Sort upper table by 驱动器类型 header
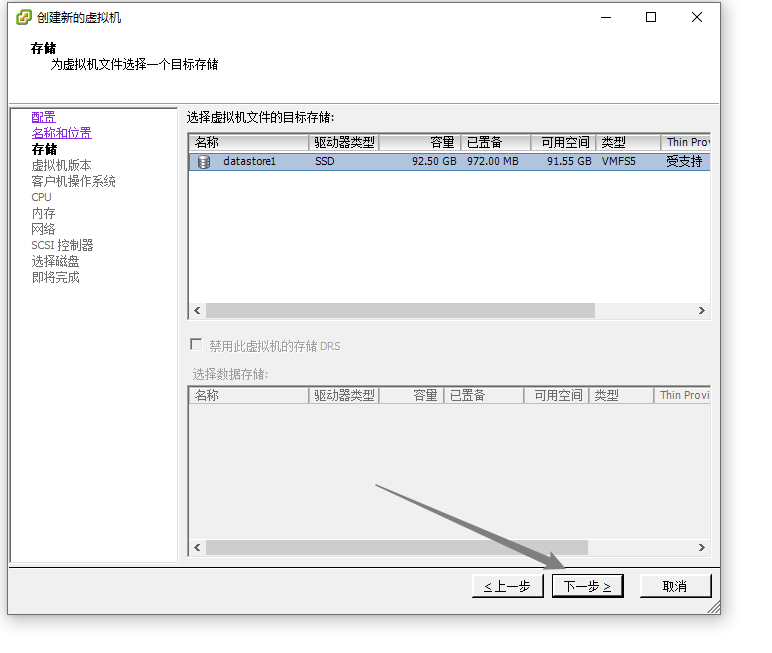This screenshot has width=772, height=653. 344,142
